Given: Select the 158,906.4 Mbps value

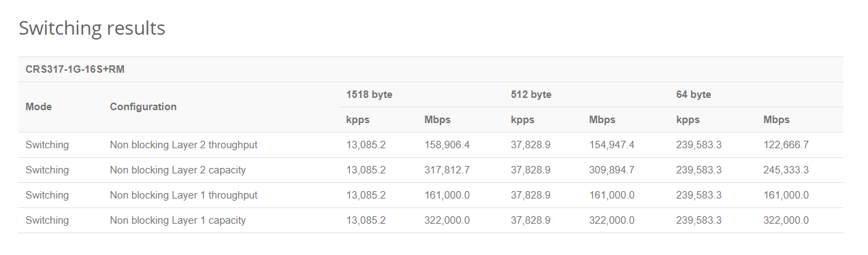Looking at the screenshot, I should click(447, 145).
